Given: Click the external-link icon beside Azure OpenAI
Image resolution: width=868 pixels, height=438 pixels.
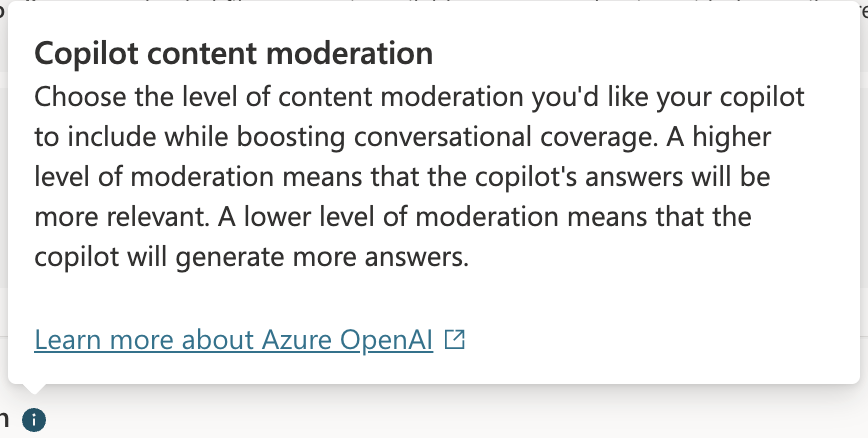Looking at the screenshot, I should coord(454,339).
